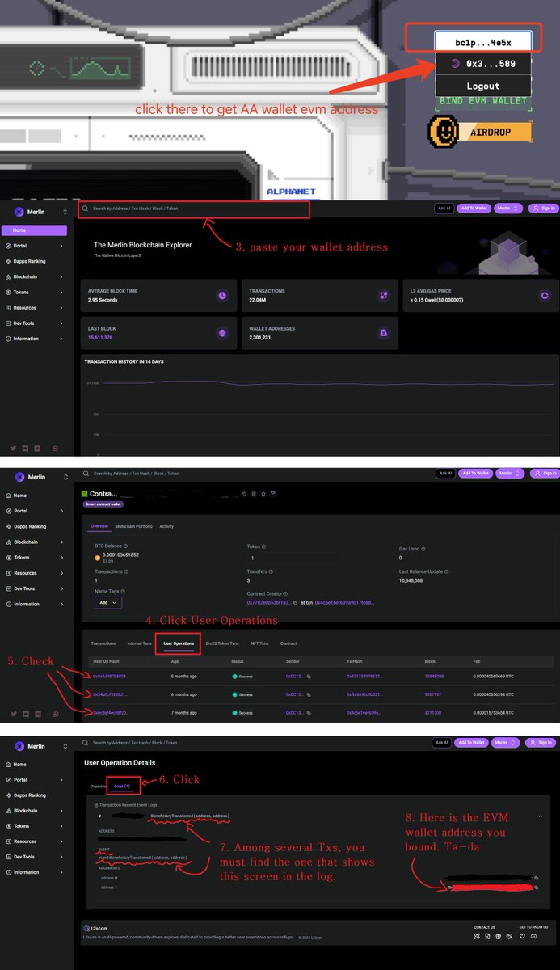Open the Brc20 Token Txns tab

(x=222, y=643)
